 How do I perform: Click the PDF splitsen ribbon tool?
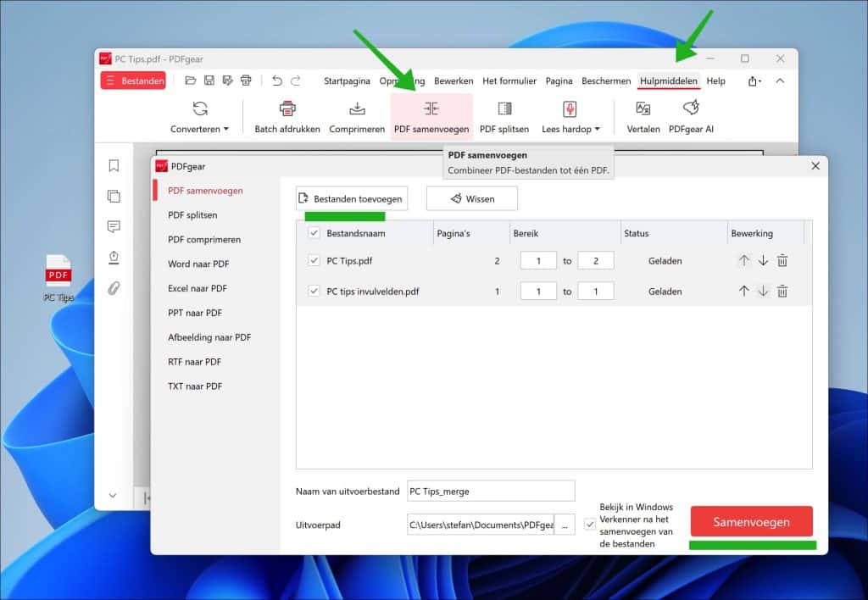tap(504, 117)
